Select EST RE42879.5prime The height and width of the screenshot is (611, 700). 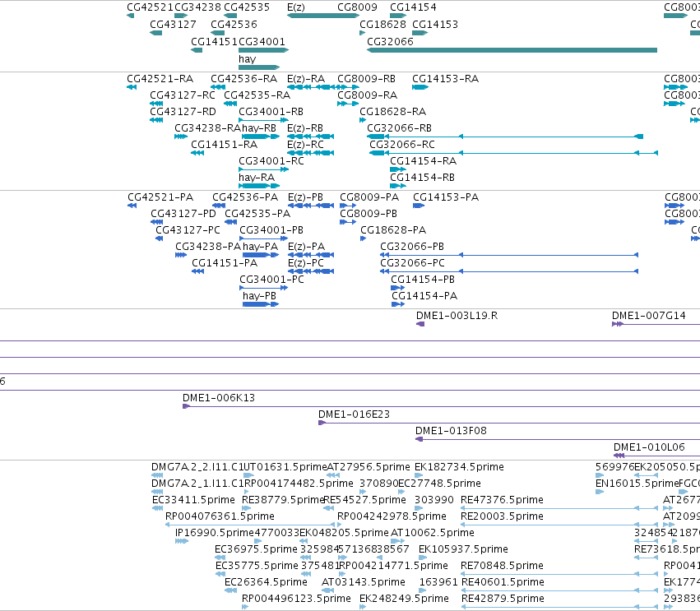(x=503, y=599)
